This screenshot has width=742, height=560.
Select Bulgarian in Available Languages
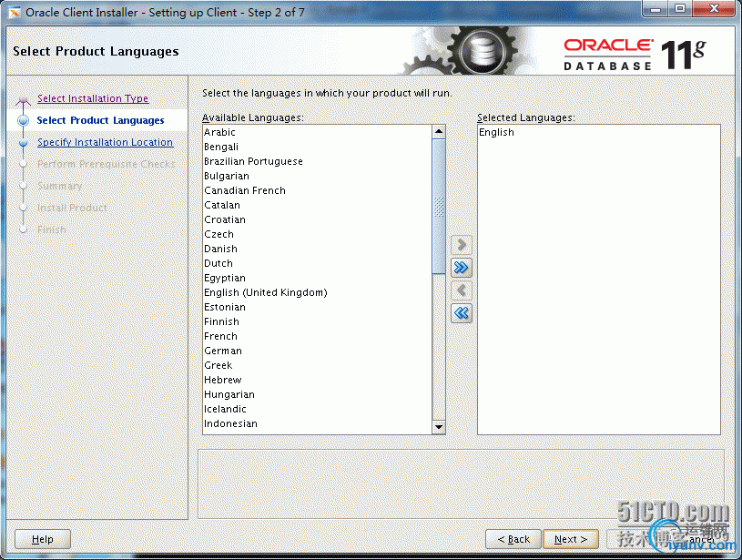coord(317,176)
